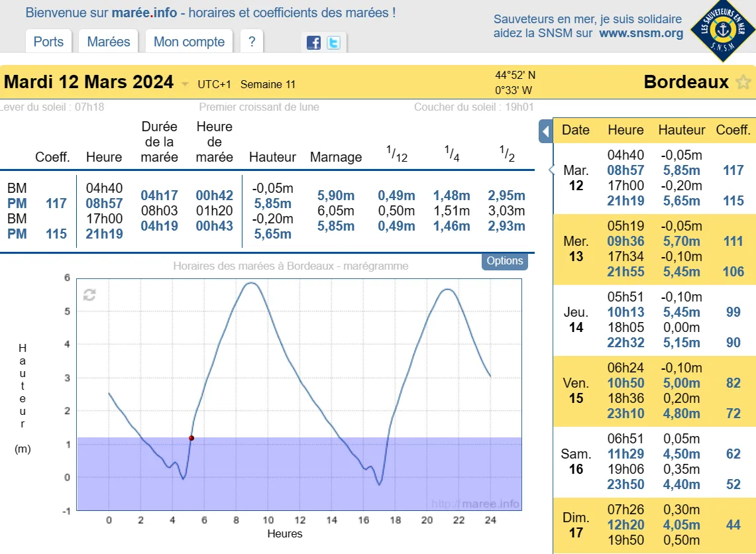756x554 pixels.
Task: Select Mer. 13 in the date list
Action: point(576,249)
